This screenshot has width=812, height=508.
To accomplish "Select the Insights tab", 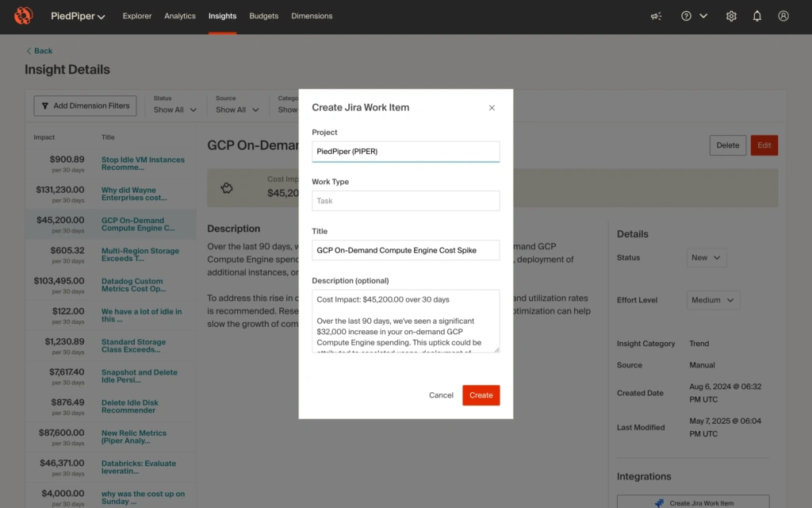I will click(222, 16).
